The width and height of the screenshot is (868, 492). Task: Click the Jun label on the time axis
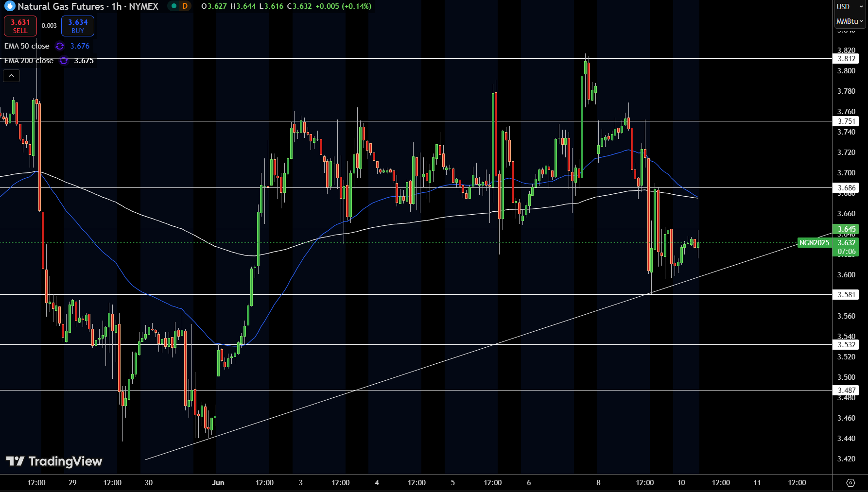pos(218,483)
